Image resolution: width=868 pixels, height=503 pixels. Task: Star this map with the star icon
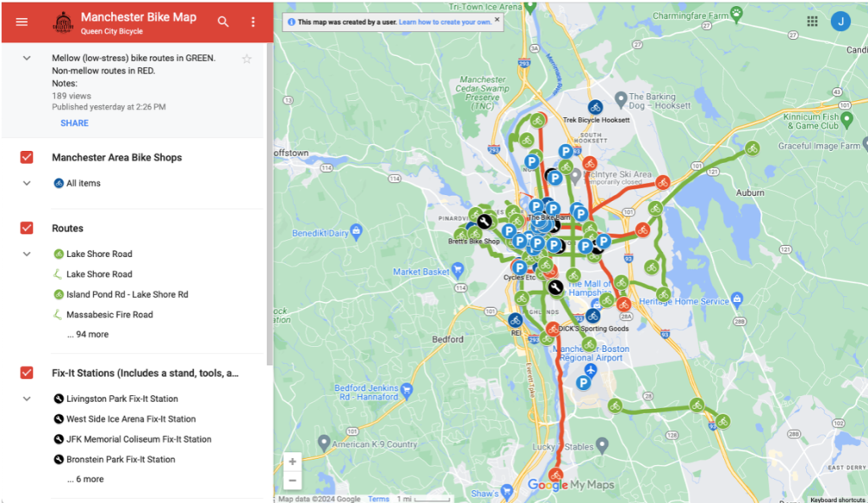pyautogui.click(x=247, y=59)
